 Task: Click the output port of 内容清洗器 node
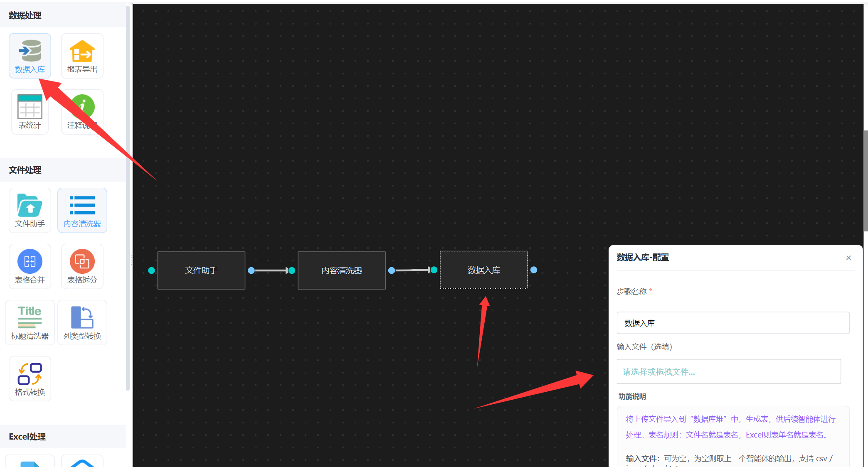tap(392, 270)
